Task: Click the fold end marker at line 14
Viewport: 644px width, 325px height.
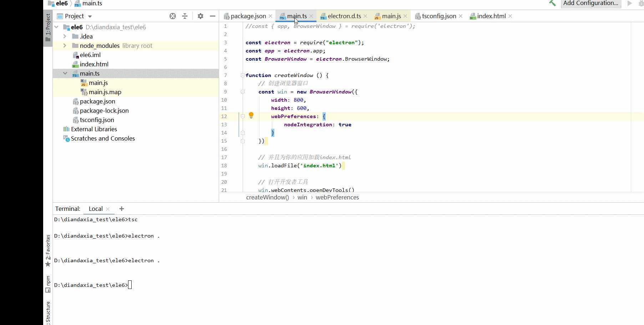Action: [243, 133]
